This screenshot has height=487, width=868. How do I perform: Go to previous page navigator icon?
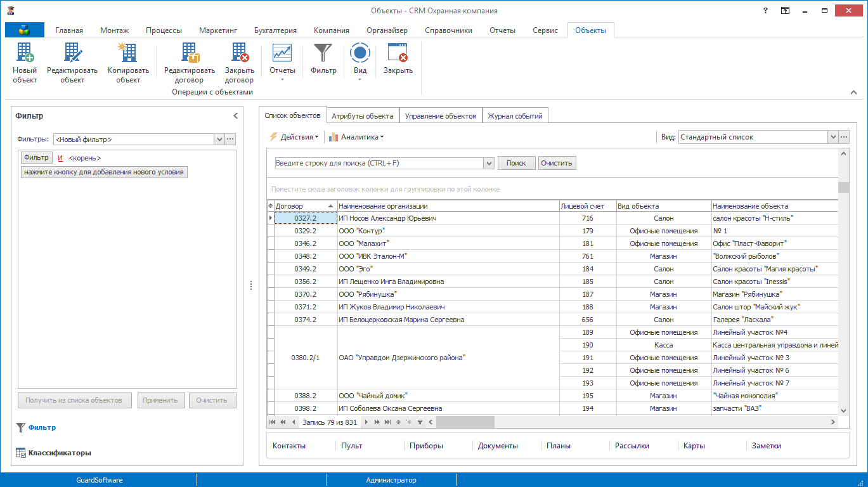click(283, 422)
